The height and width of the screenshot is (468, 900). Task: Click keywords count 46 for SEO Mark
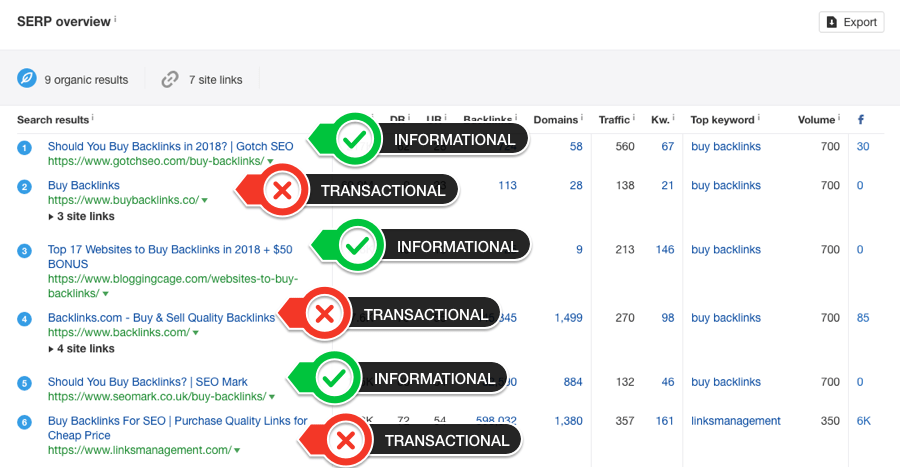click(x=668, y=382)
